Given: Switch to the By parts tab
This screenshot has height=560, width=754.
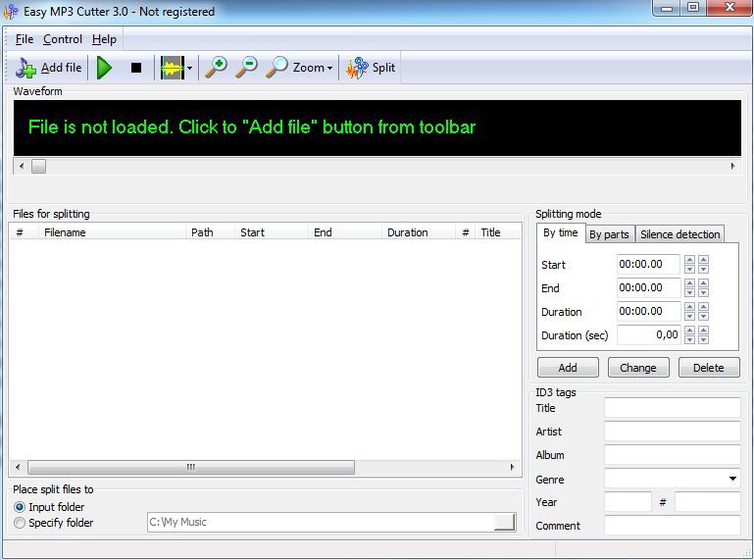Looking at the screenshot, I should click(609, 234).
